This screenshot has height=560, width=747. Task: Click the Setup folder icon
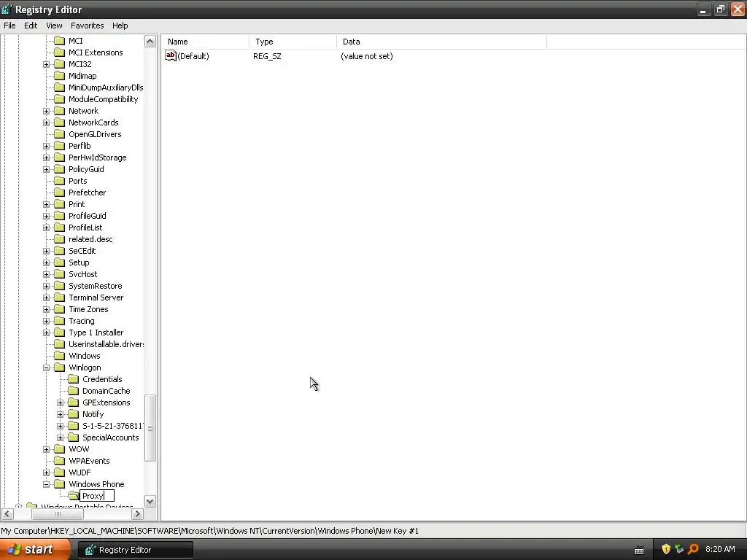pyautogui.click(x=60, y=262)
